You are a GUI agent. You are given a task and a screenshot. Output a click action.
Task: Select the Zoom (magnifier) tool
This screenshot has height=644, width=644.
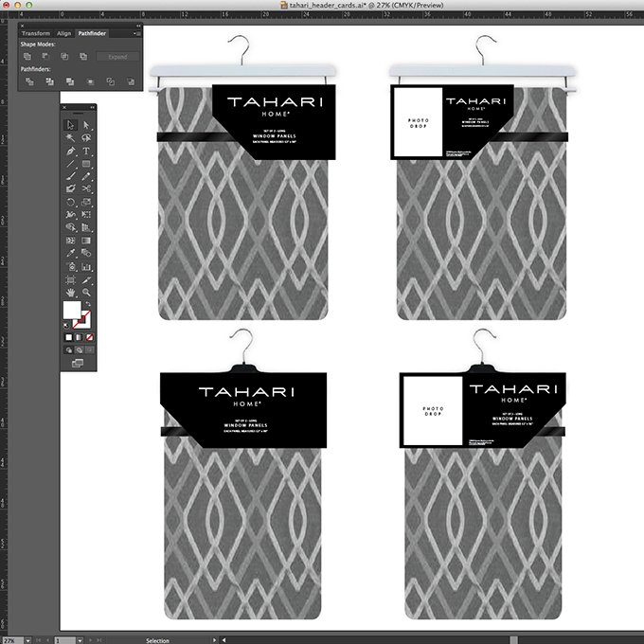[86, 293]
